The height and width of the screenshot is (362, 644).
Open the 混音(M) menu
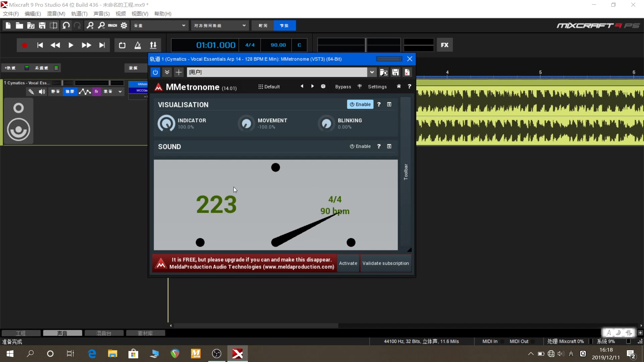point(56,14)
